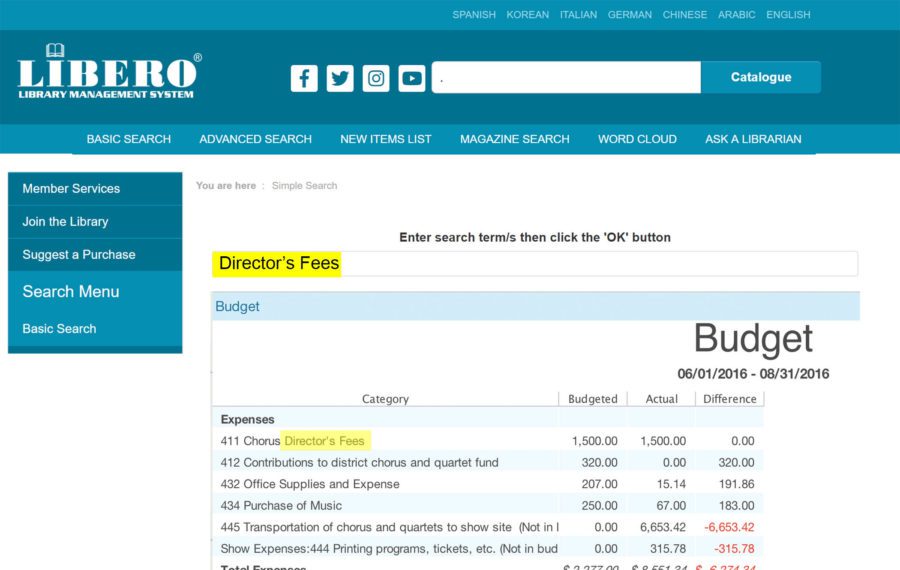Click the Libero logo
The width and height of the screenshot is (900, 570).
109,72
